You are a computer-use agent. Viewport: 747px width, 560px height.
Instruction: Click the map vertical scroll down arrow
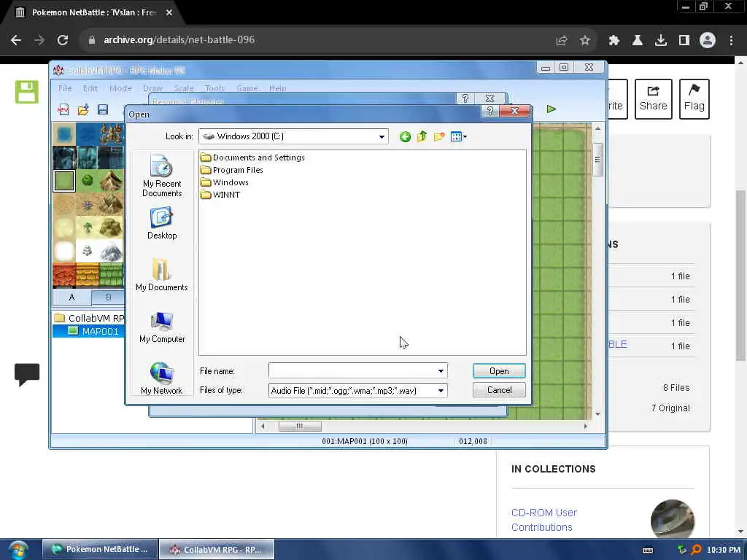598,414
